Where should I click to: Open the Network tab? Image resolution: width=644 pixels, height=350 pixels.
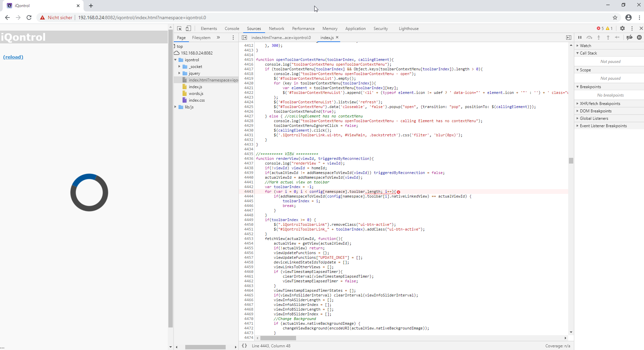277,29
